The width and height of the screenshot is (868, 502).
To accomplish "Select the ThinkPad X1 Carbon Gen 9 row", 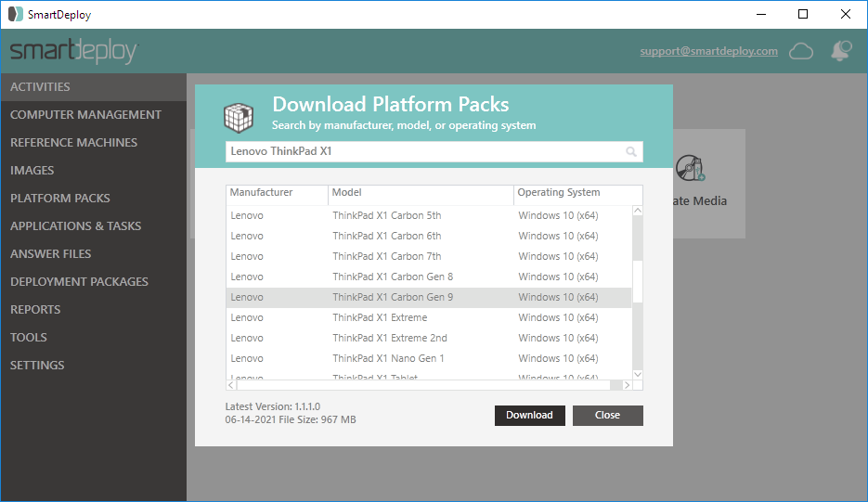I will (429, 297).
